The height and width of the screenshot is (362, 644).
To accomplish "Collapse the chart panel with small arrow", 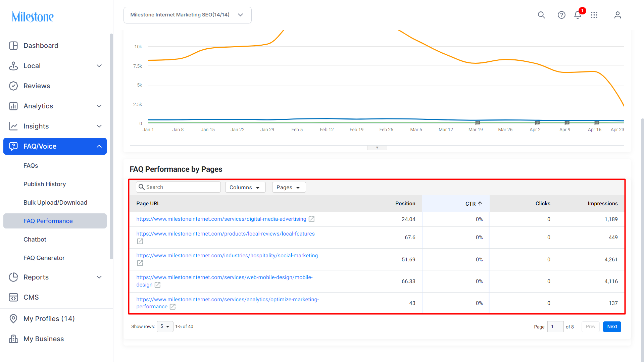I will [377, 148].
